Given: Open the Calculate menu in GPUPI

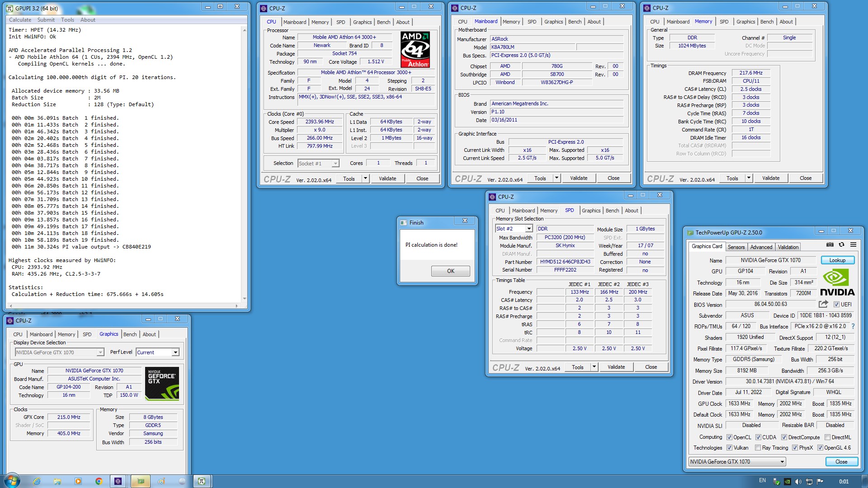Looking at the screenshot, I should 20,20.
